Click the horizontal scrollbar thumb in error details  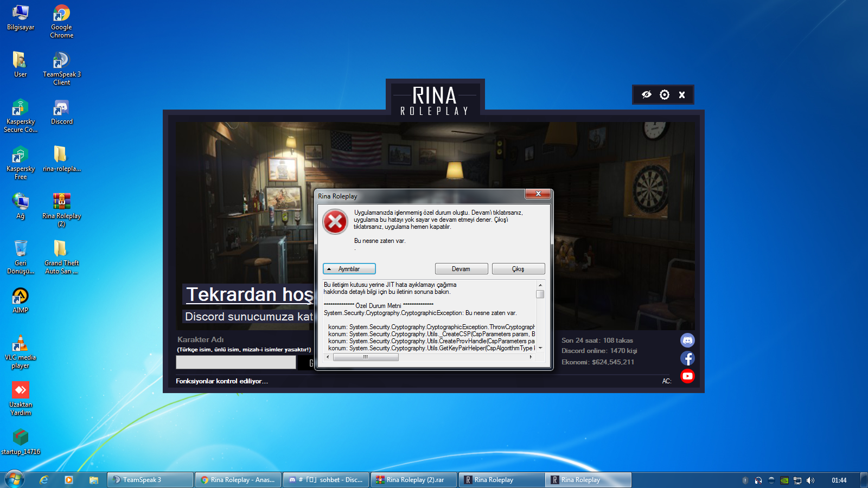click(x=366, y=357)
